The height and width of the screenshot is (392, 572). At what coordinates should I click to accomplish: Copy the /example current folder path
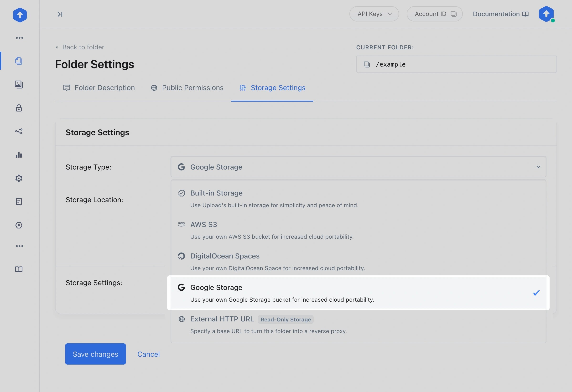367,64
